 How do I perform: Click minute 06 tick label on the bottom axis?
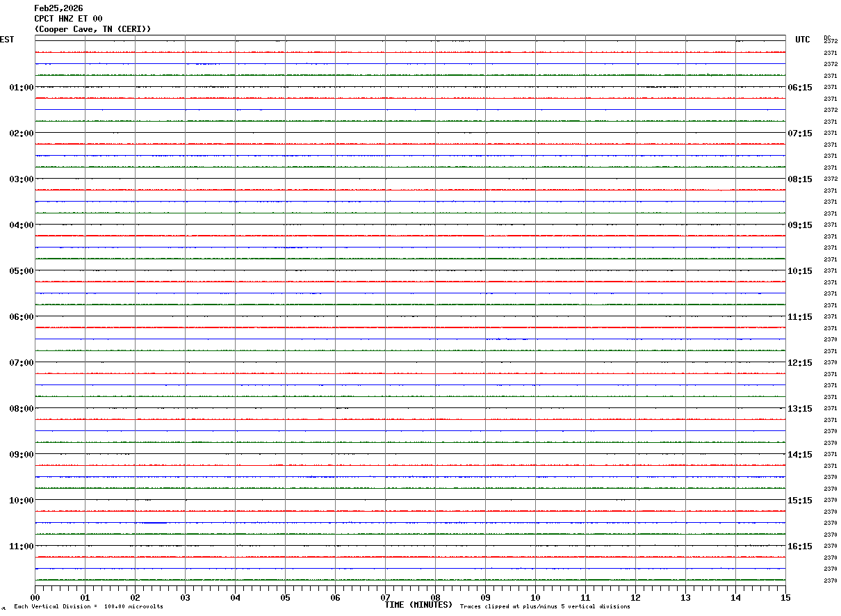click(x=335, y=597)
